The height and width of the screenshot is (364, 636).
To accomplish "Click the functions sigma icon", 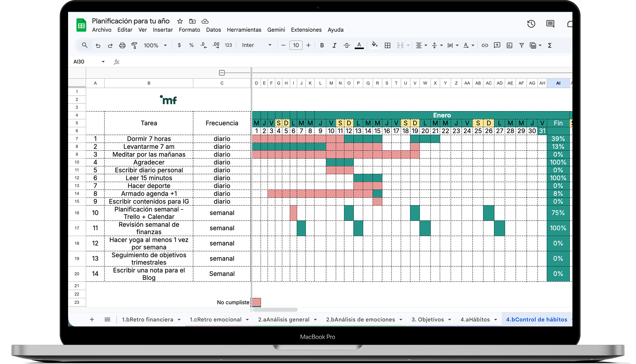I will pos(550,46).
